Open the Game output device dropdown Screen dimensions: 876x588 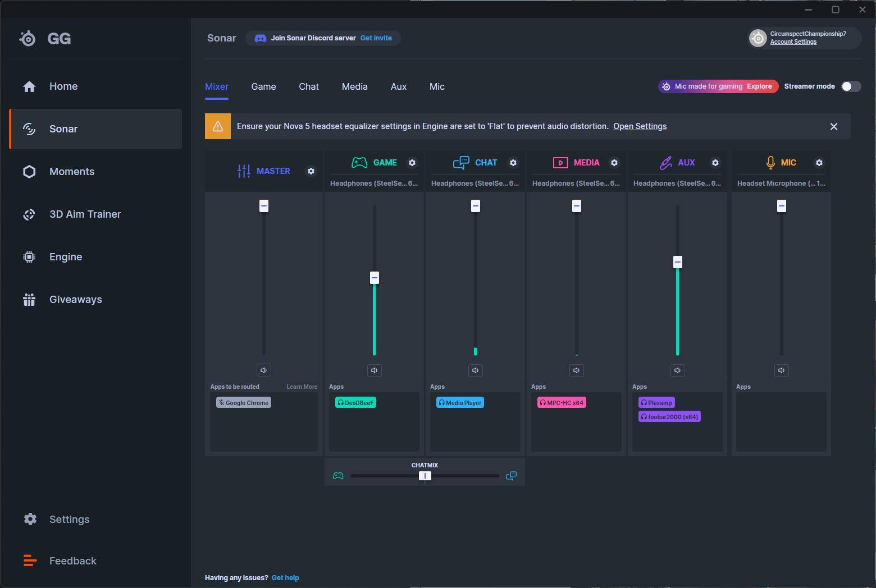point(374,183)
